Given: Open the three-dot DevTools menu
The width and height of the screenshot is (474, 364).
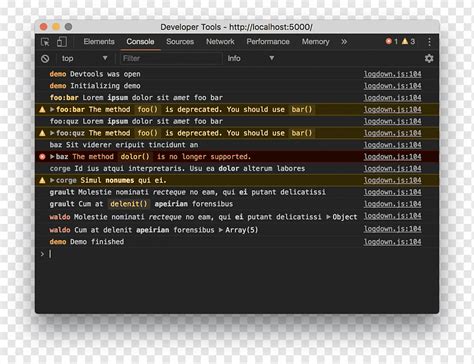Looking at the screenshot, I should [x=429, y=42].
